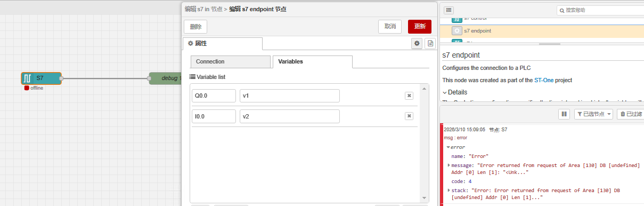
Task: Edit the I0.0 address field
Action: tap(214, 116)
